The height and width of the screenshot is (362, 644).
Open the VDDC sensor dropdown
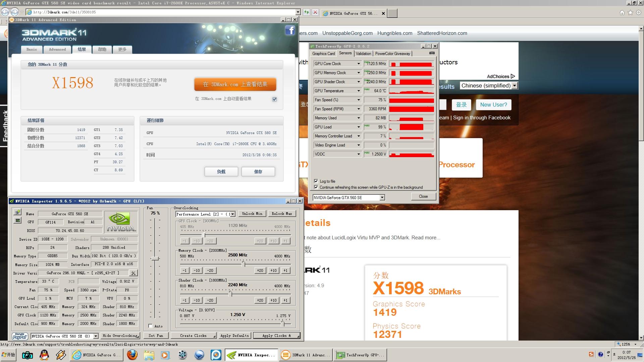[359, 154]
